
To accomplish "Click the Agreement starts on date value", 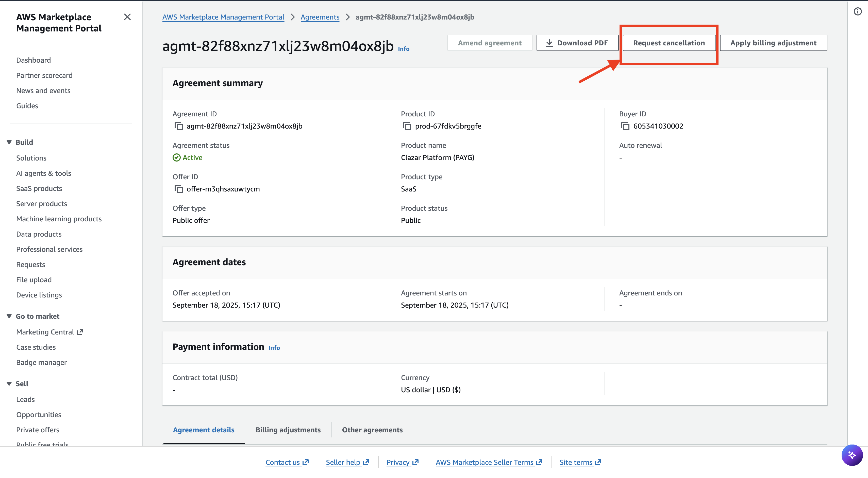I will (455, 305).
